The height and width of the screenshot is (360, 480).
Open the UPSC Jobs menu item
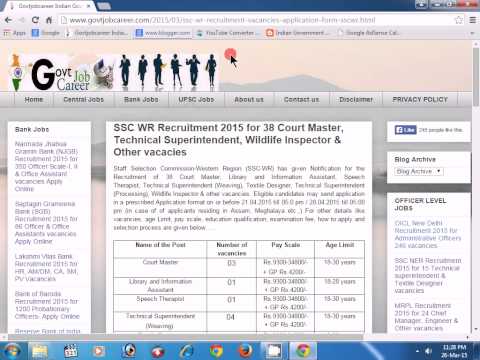196,99
